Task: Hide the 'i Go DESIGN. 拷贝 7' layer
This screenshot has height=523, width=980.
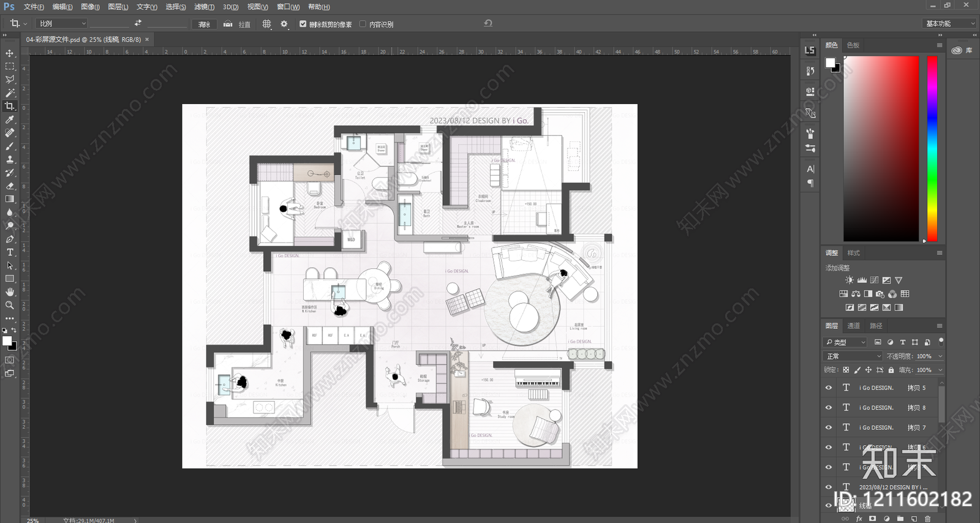Action: tap(829, 427)
